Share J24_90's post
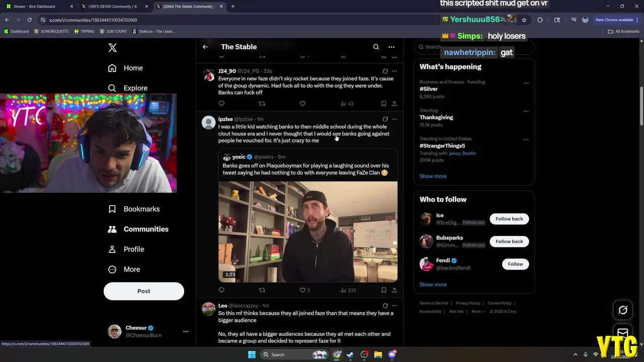This screenshot has width=644, height=362. (394, 104)
